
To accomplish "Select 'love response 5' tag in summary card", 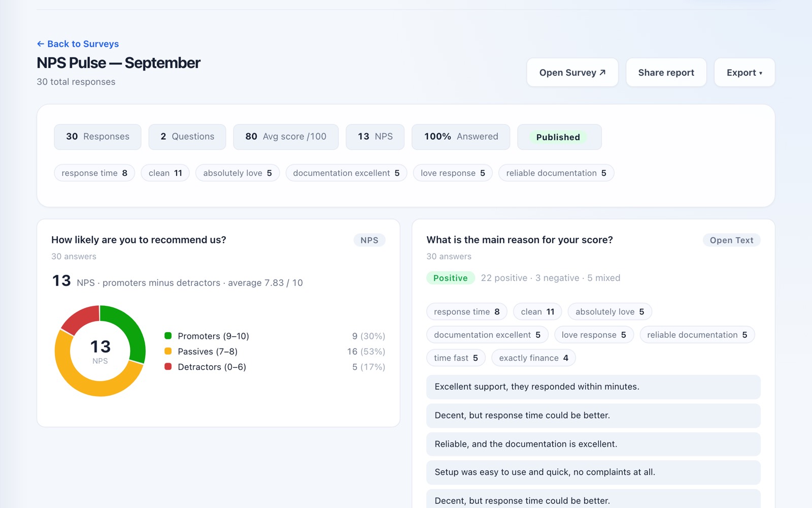I will [x=453, y=173].
